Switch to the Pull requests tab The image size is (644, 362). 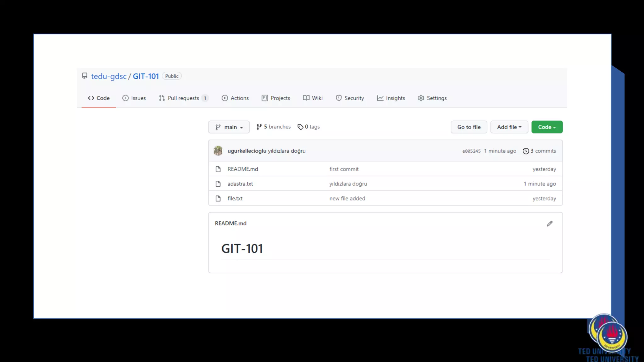(x=183, y=98)
